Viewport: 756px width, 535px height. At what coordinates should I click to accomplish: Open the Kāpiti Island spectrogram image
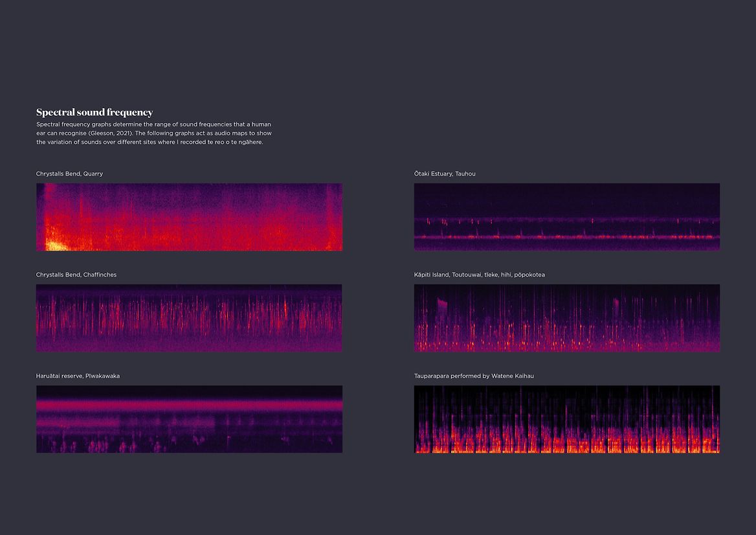(x=567, y=318)
